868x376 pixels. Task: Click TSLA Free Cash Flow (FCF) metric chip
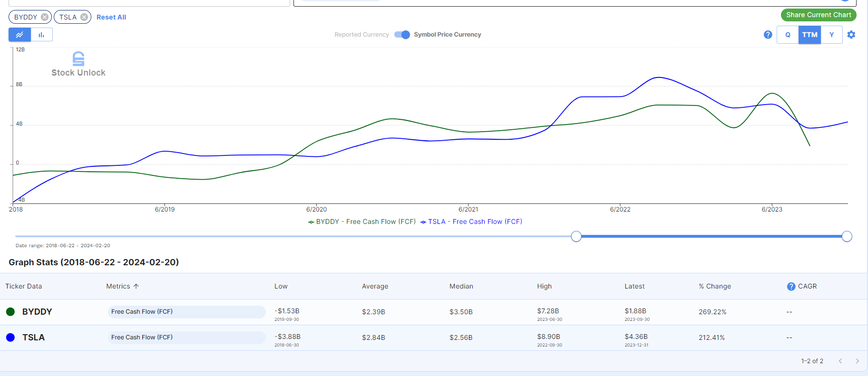(186, 337)
